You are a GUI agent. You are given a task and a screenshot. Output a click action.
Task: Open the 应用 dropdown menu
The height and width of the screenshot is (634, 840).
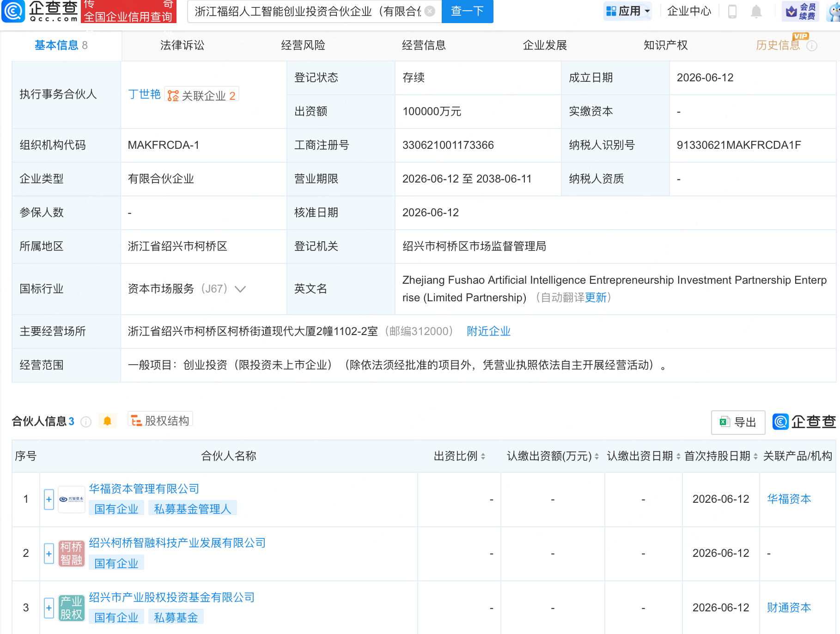click(627, 11)
